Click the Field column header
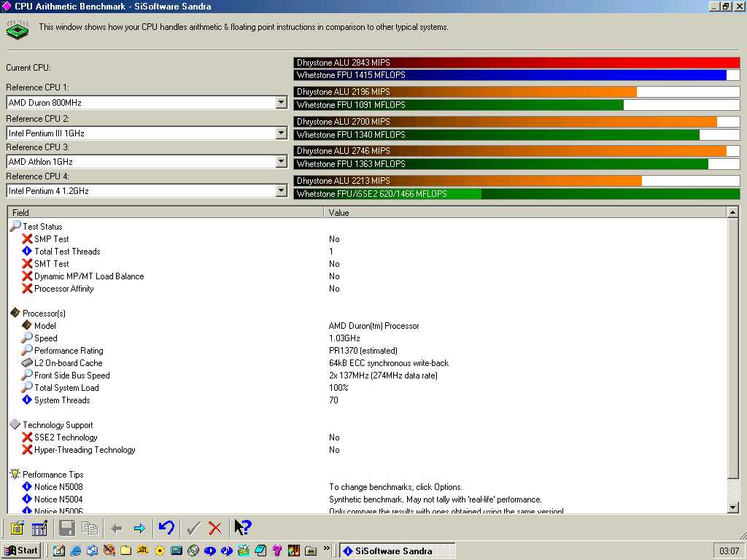The width and height of the screenshot is (747, 560). (x=166, y=212)
